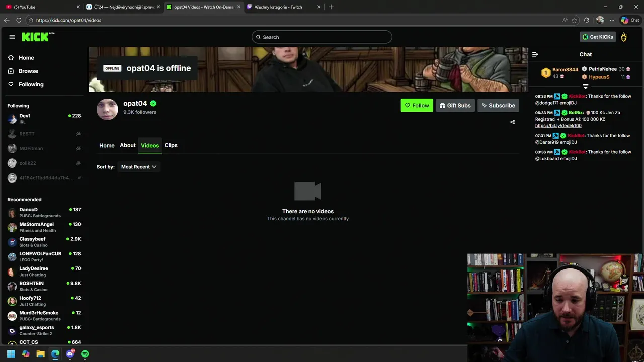
Task: Open the bit.ly/dedek100 chat link
Action: point(558,126)
